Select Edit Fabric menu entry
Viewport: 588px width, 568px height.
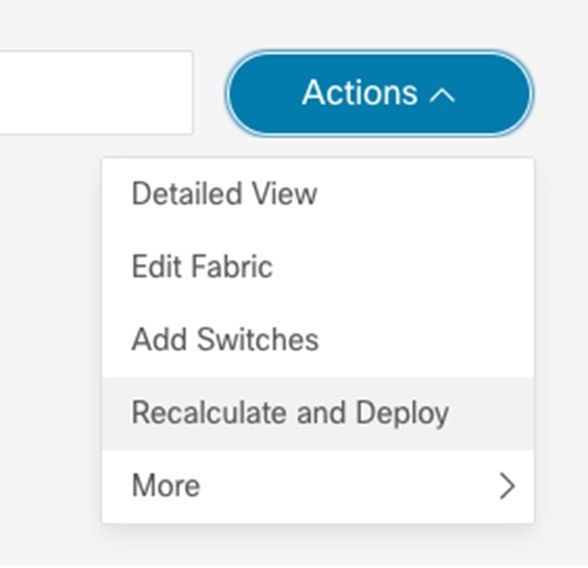pyautogui.click(x=318, y=267)
